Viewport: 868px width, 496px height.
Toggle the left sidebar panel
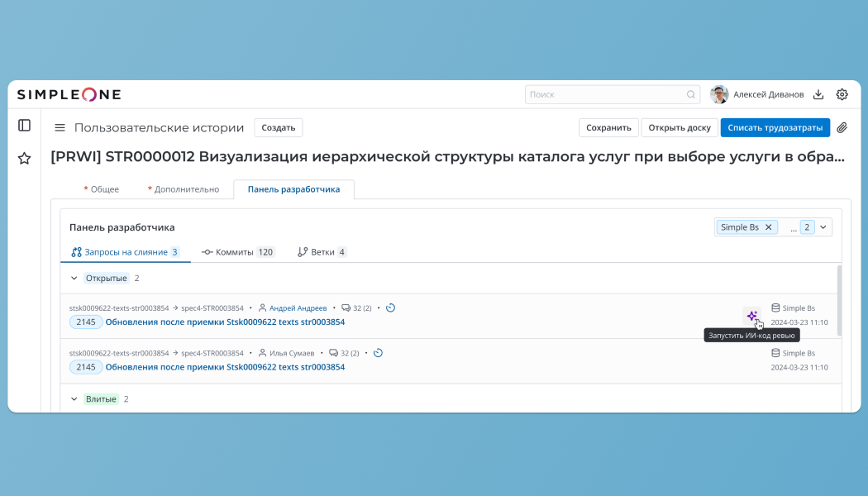point(24,125)
